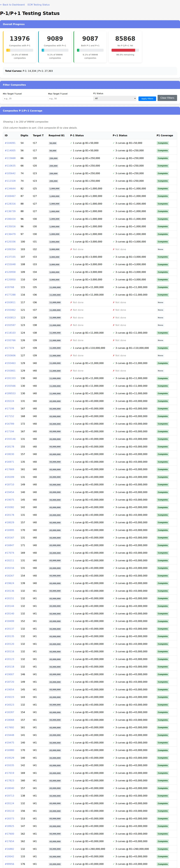Click the Not done P-1 status in row #193813
The image size is (180, 868).
77,317
